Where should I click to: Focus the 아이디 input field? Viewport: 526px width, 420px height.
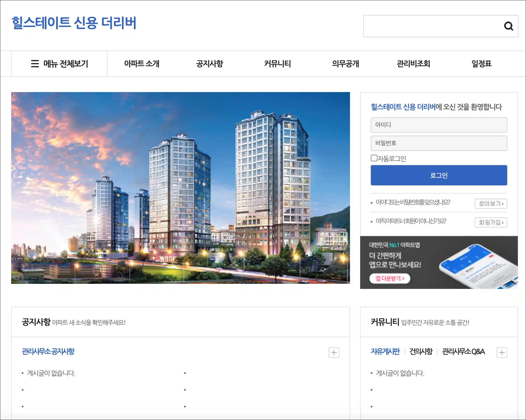[x=439, y=125]
